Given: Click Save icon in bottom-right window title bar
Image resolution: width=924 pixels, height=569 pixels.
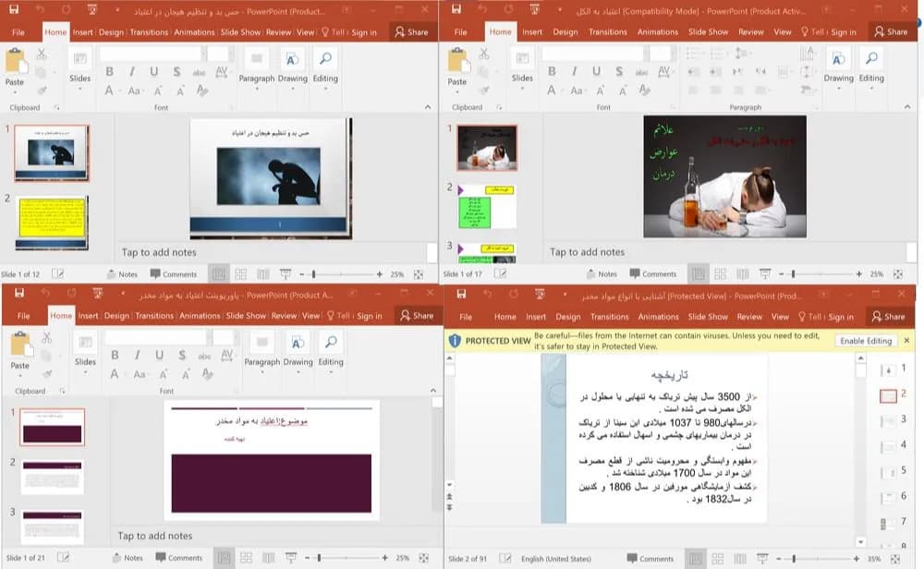Looking at the screenshot, I should pyautogui.click(x=461, y=294).
